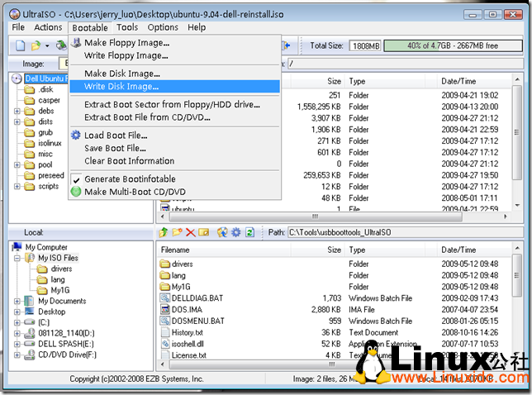Click the Up folder icon in Local toolbar
The image size is (532, 395).
point(164,232)
